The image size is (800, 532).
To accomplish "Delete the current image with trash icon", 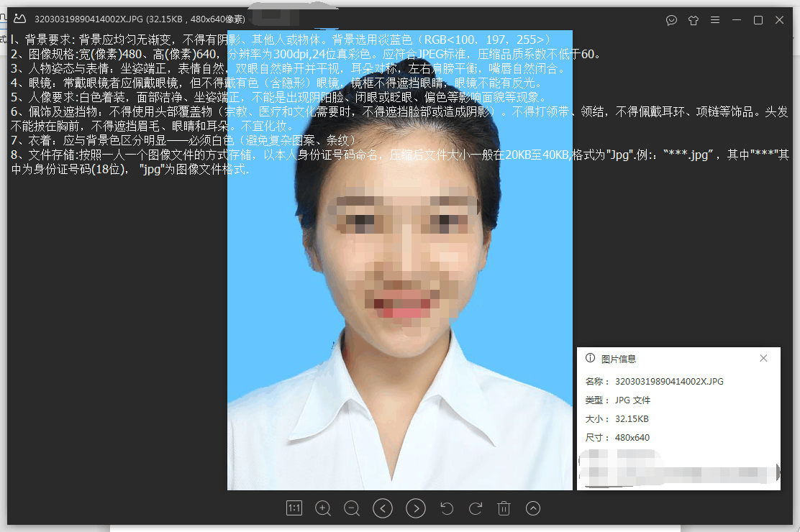I will (x=504, y=508).
